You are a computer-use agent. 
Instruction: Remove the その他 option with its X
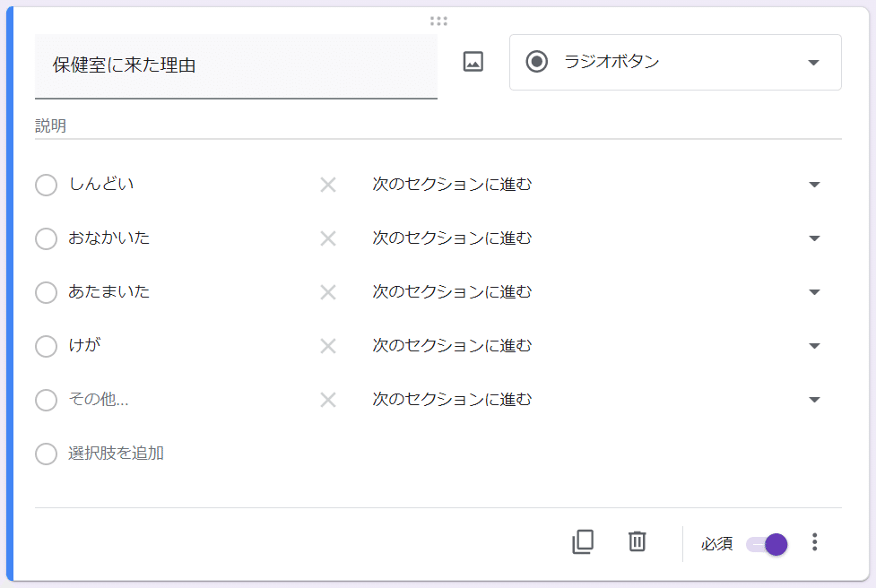coord(328,400)
